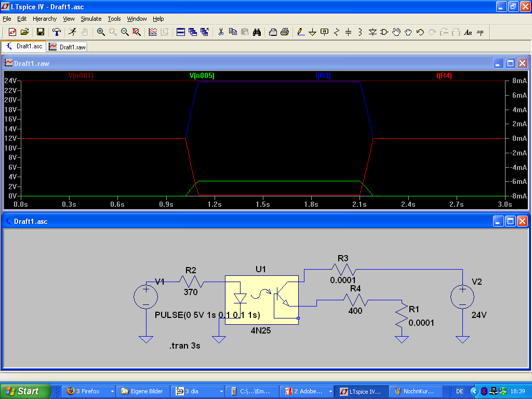Viewport: 532px width, 399px height.
Task: Open Find using the binoculars icon
Action: click(x=257, y=32)
